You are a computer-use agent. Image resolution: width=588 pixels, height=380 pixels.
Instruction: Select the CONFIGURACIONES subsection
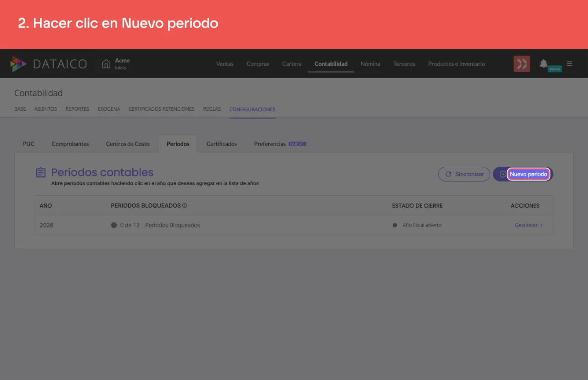pyautogui.click(x=253, y=109)
